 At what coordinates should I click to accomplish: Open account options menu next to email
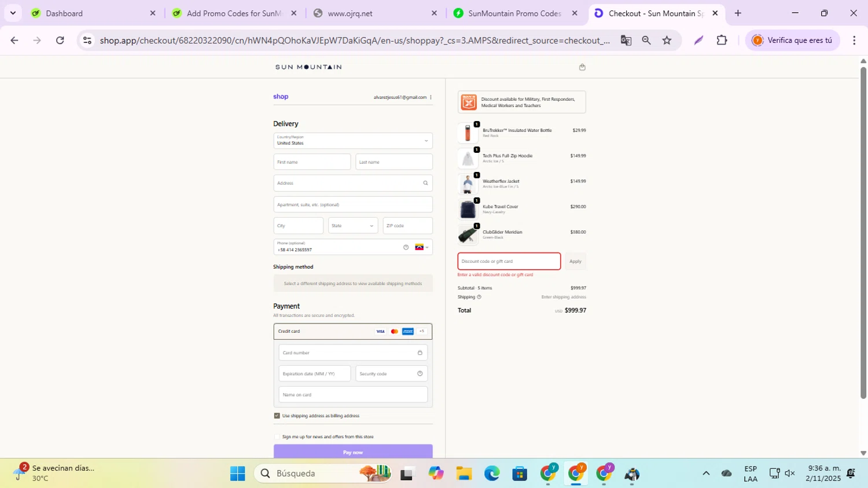pyautogui.click(x=431, y=97)
